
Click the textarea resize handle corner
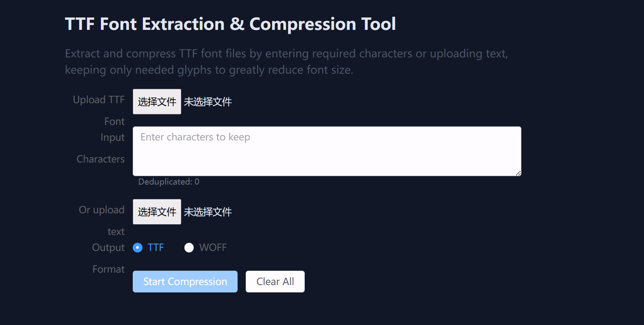click(x=518, y=173)
